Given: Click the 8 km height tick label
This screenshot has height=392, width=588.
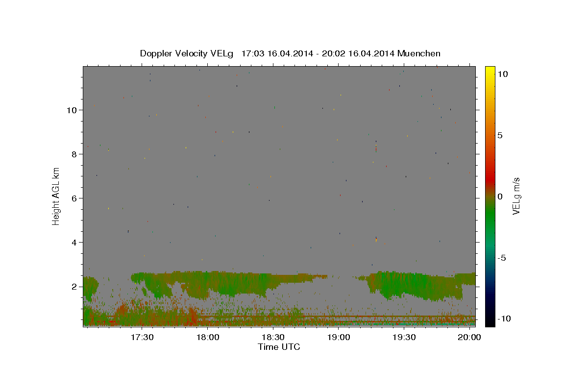Looking at the screenshot, I should point(74,154).
